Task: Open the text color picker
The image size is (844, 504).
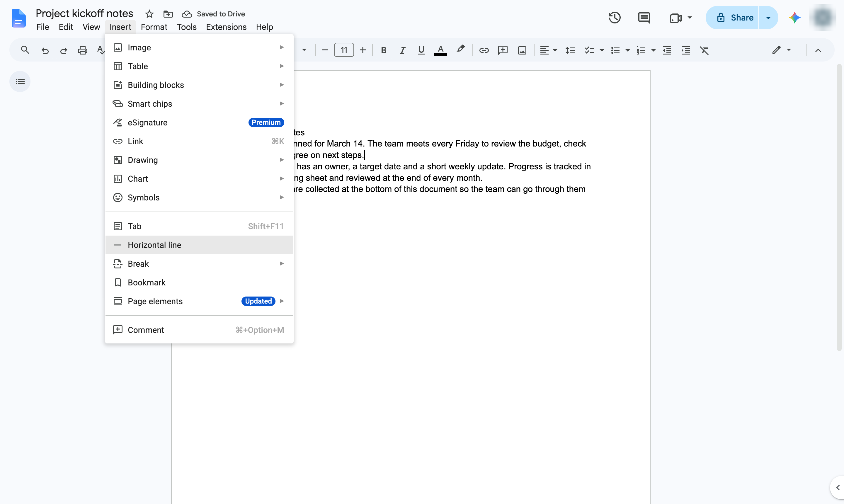Action: tap(440, 50)
